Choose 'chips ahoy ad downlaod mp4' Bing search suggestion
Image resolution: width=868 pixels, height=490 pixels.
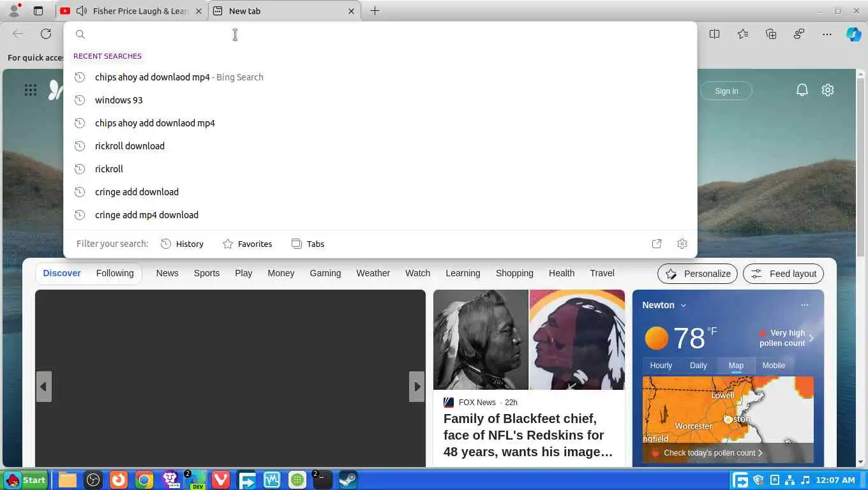(x=380, y=77)
